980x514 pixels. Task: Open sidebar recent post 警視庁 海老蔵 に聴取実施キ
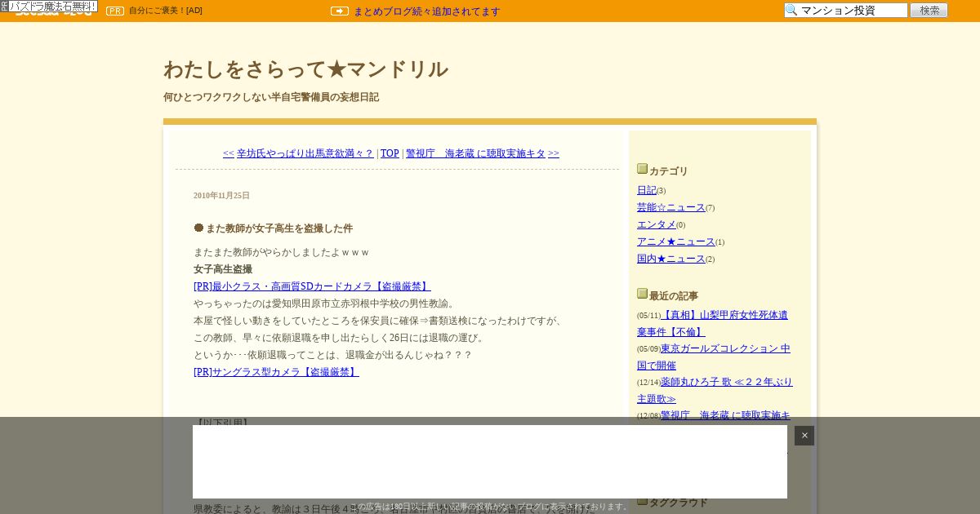point(725,415)
